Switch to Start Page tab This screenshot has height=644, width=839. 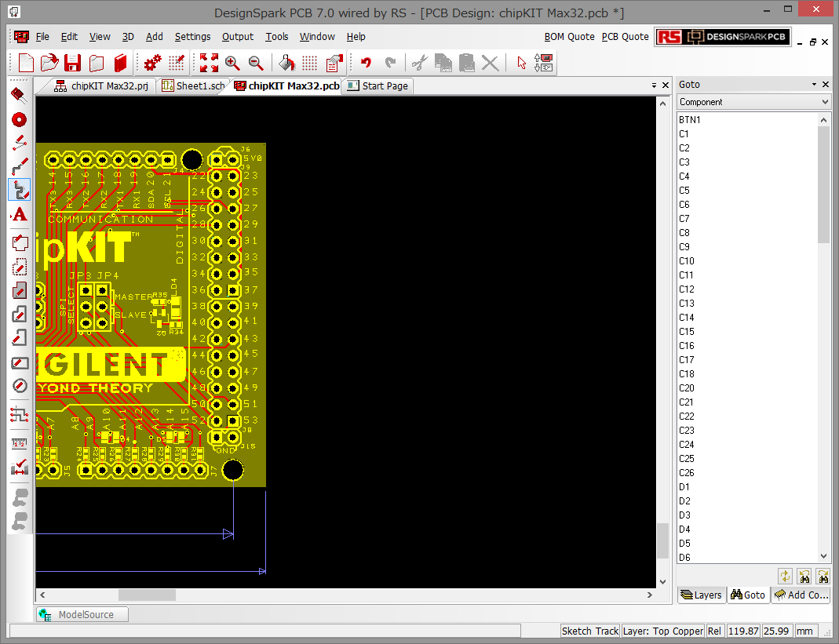pyautogui.click(x=378, y=86)
